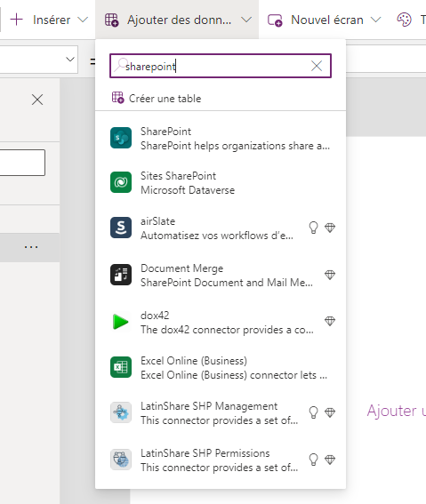426x504 pixels.
Task: Click SHP Management preview lightbulb icon
Action: [x=313, y=412]
